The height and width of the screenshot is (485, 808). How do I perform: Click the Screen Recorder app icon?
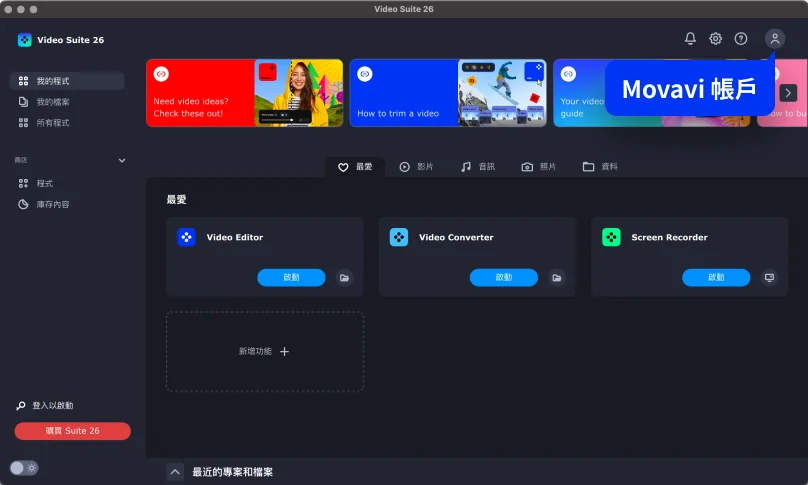(x=611, y=237)
